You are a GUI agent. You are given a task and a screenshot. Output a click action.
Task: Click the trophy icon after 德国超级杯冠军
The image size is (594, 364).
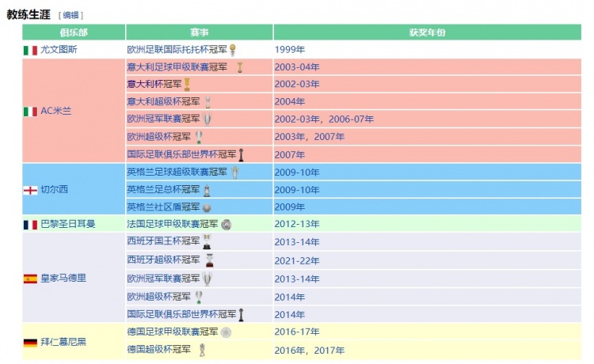pos(202,350)
